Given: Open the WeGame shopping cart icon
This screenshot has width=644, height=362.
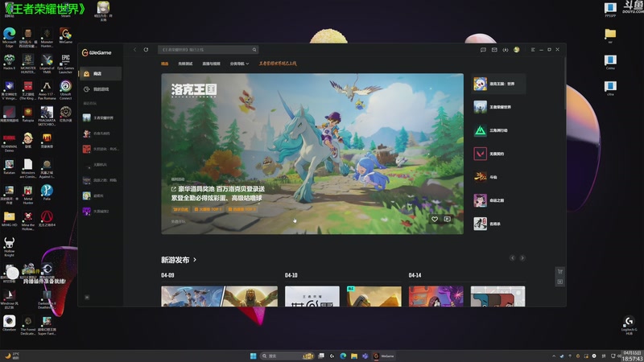Looking at the screenshot, I should [x=559, y=272].
